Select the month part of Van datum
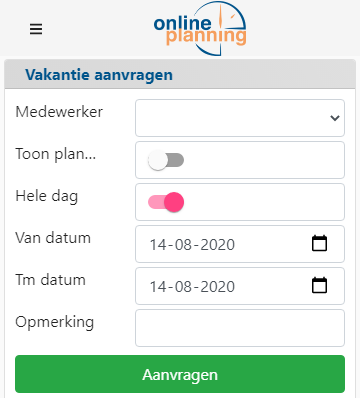Screen dimensions: 360x398 183,245
